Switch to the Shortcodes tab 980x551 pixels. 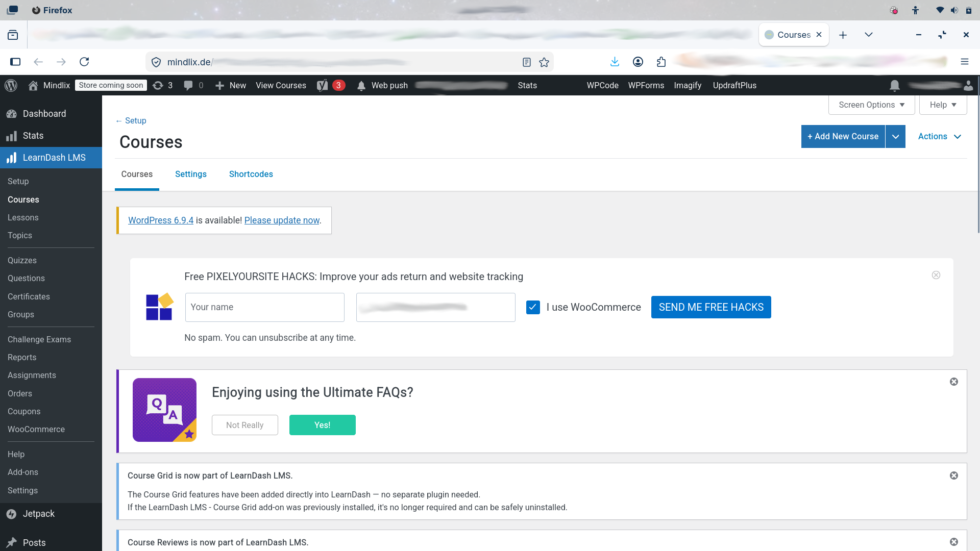click(251, 174)
